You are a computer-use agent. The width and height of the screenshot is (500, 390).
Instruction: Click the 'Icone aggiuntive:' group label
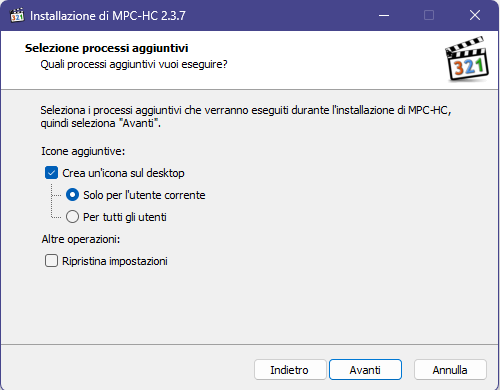(x=83, y=151)
